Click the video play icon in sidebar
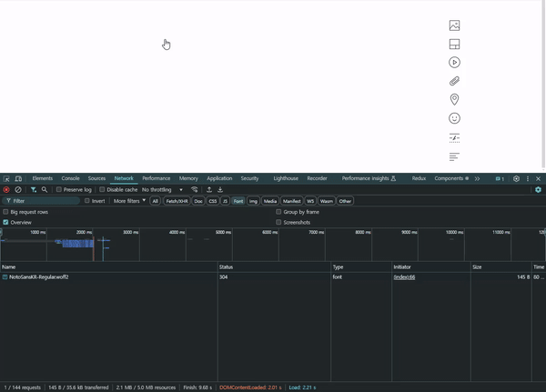This screenshot has height=392, width=546. point(454,63)
